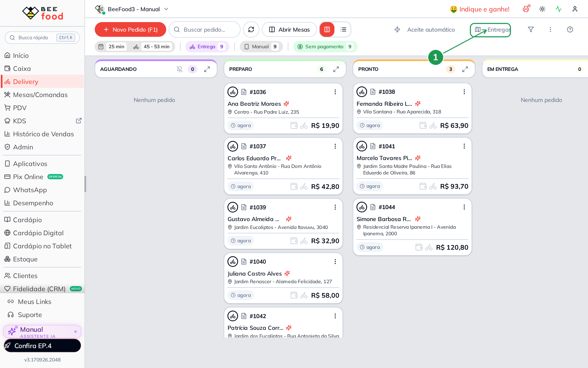This screenshot has width=588, height=368.
Task: Open the toolbar more options menu
Action: point(550,29)
